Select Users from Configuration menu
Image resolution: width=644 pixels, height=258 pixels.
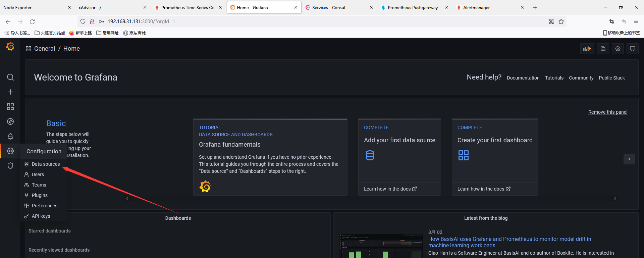pyautogui.click(x=43, y=174)
